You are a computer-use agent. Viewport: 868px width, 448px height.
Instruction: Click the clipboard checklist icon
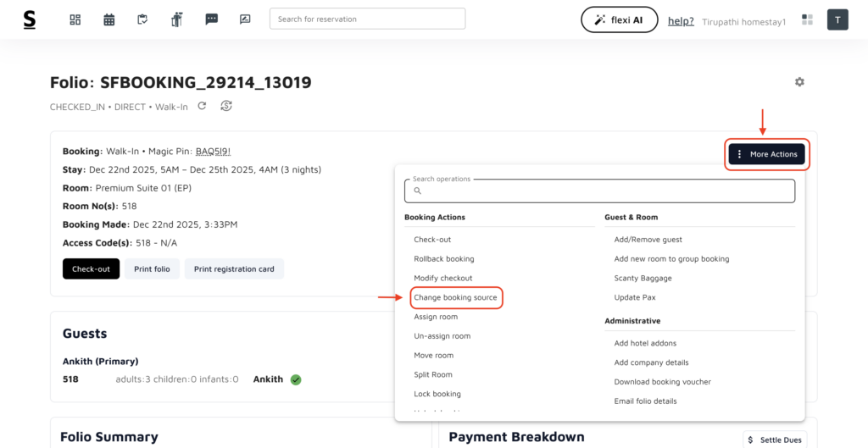[143, 19]
